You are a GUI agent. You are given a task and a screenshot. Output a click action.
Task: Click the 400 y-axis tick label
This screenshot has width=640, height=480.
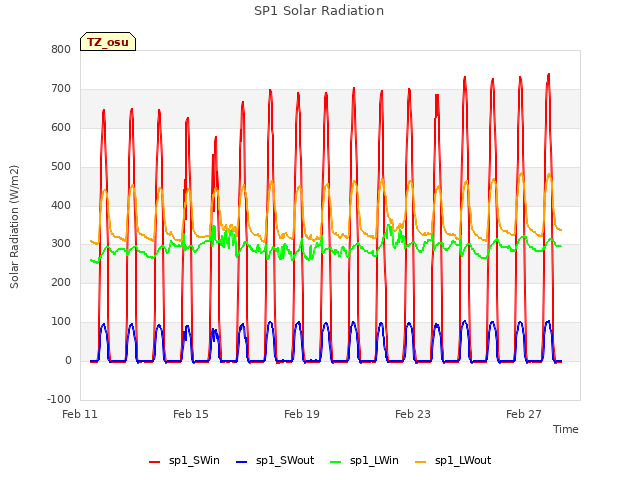61,205
